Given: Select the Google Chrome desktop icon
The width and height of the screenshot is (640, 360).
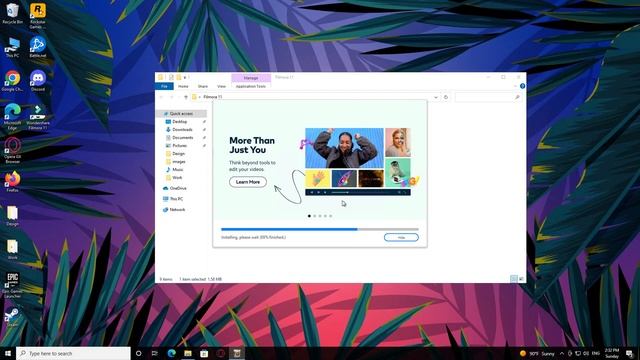Looking at the screenshot, I should [x=12, y=81].
